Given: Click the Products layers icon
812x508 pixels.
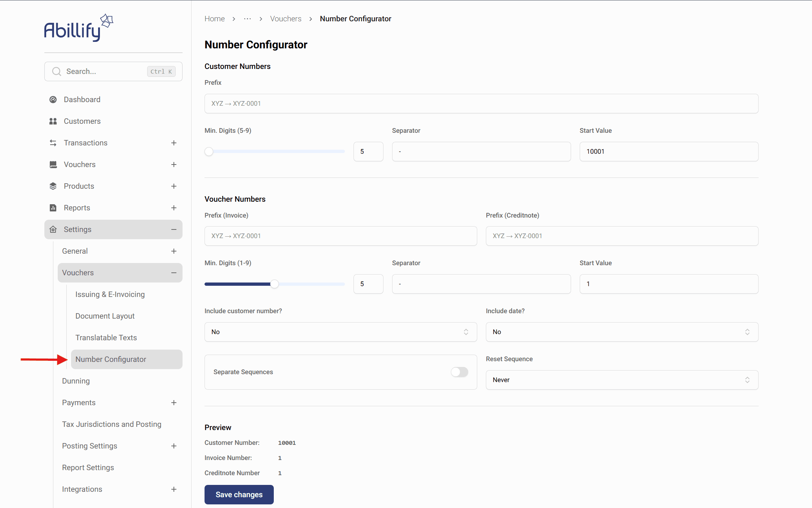Looking at the screenshot, I should (53, 186).
